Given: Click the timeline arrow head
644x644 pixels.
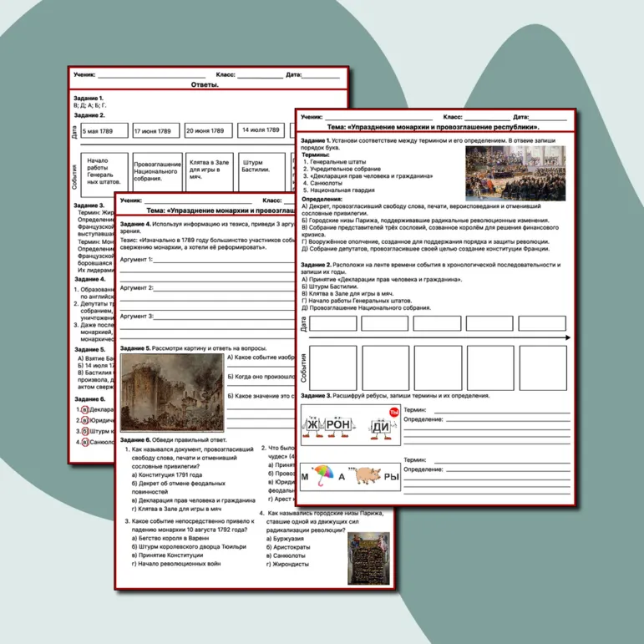Looking at the screenshot, I should tap(568, 337).
